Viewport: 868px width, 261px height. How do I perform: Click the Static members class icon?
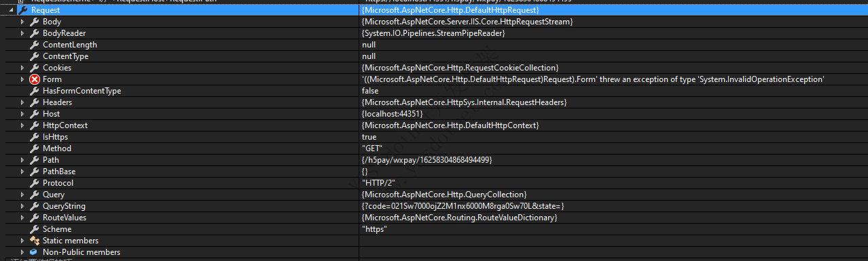(x=34, y=241)
